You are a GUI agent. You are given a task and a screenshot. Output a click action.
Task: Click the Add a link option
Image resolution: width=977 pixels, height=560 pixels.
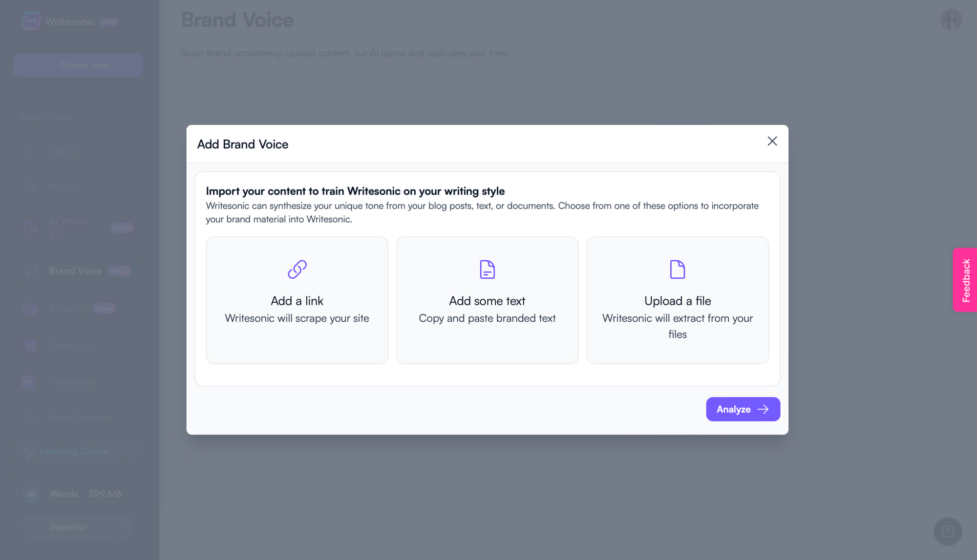click(x=297, y=300)
